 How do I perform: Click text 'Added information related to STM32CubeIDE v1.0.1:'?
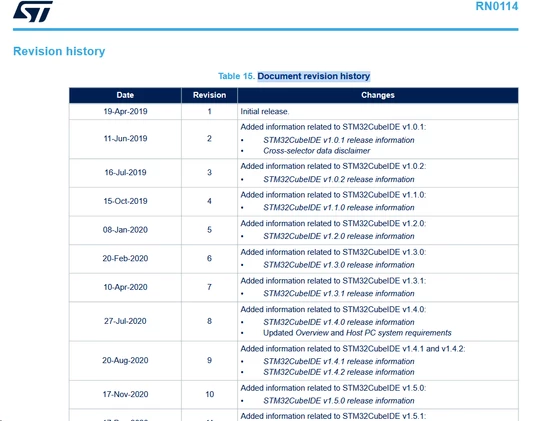click(x=333, y=127)
